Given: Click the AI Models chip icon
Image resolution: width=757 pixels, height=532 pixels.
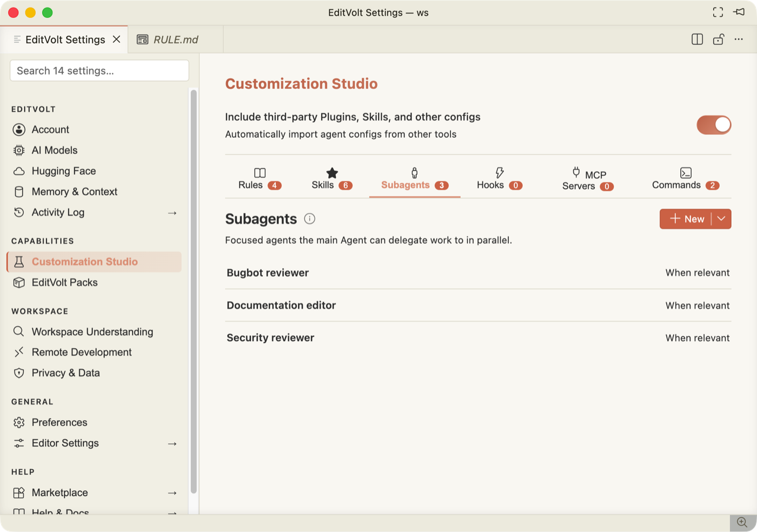Looking at the screenshot, I should pos(19,150).
